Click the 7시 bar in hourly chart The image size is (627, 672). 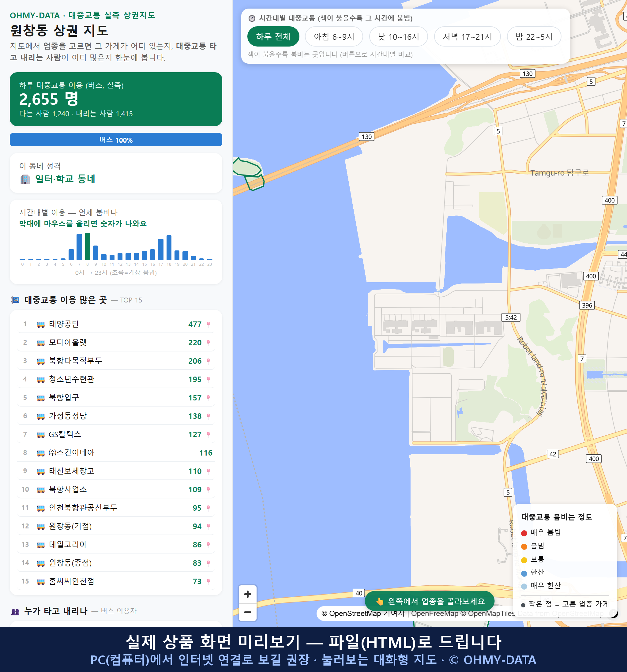point(79,247)
